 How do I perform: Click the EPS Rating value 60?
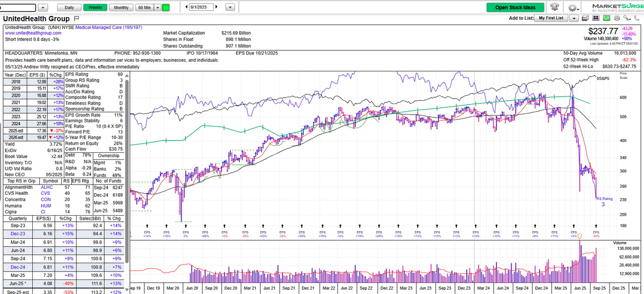pyautogui.click(x=120, y=74)
